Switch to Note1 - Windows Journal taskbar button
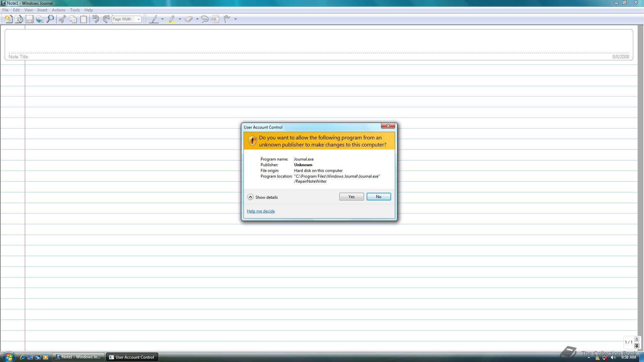The height and width of the screenshot is (362, 644). (78, 357)
